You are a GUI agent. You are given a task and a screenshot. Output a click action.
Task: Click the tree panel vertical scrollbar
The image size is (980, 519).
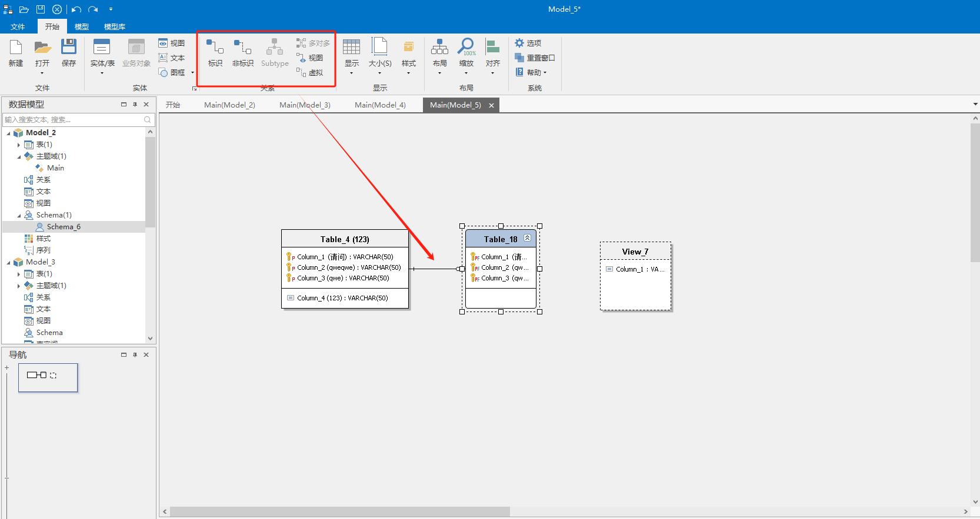[150, 182]
